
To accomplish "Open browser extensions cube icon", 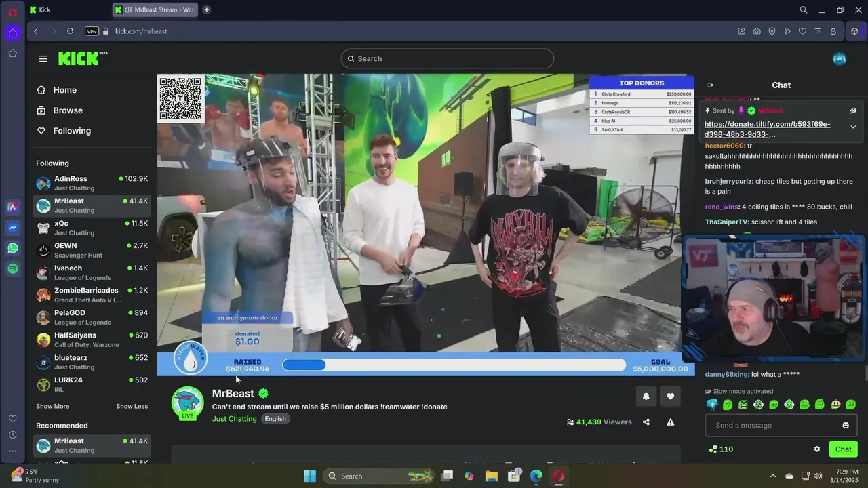I will [x=854, y=31].
